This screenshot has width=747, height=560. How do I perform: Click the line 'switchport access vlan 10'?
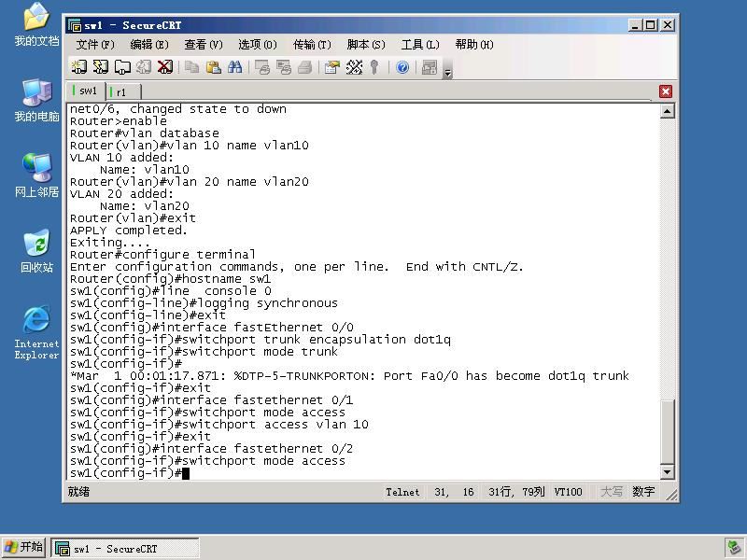(219, 425)
